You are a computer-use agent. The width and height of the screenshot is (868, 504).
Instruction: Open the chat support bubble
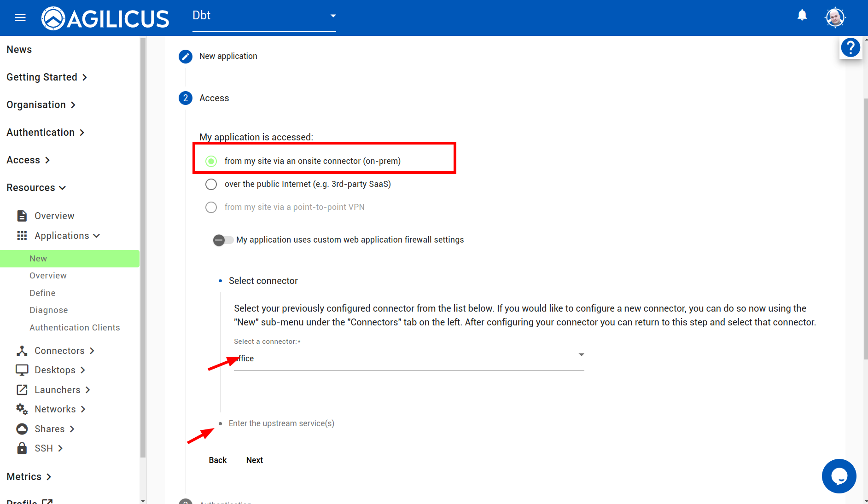[x=839, y=476]
